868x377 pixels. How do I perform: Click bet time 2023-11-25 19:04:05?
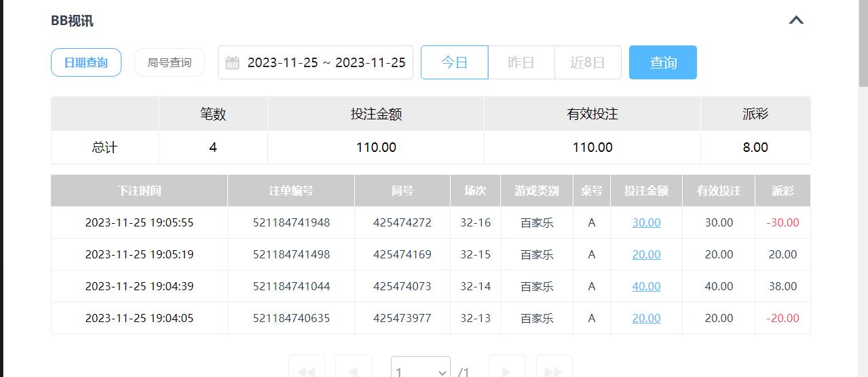(139, 318)
